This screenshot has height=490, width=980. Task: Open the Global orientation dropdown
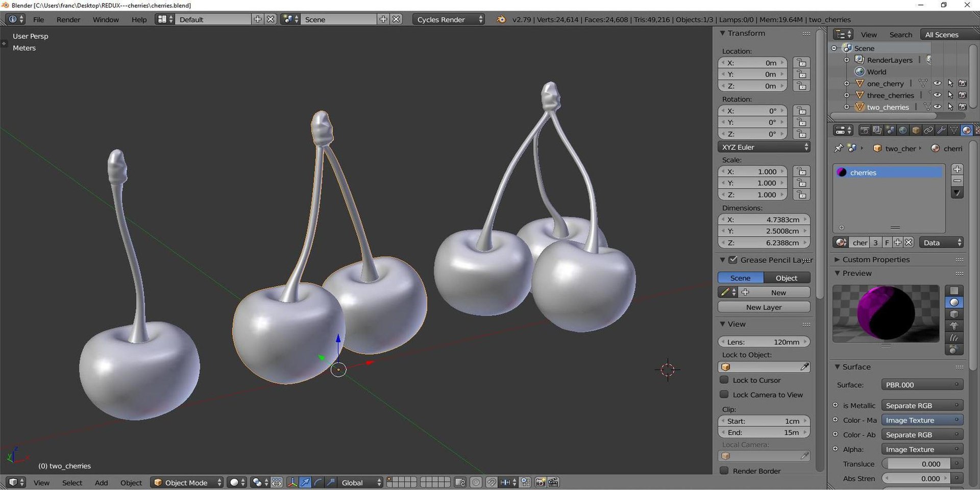pyautogui.click(x=361, y=482)
